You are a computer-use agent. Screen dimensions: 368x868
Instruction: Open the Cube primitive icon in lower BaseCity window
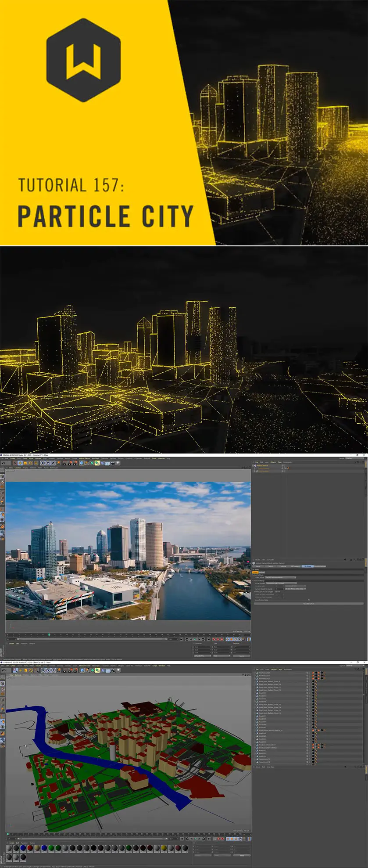82,670
